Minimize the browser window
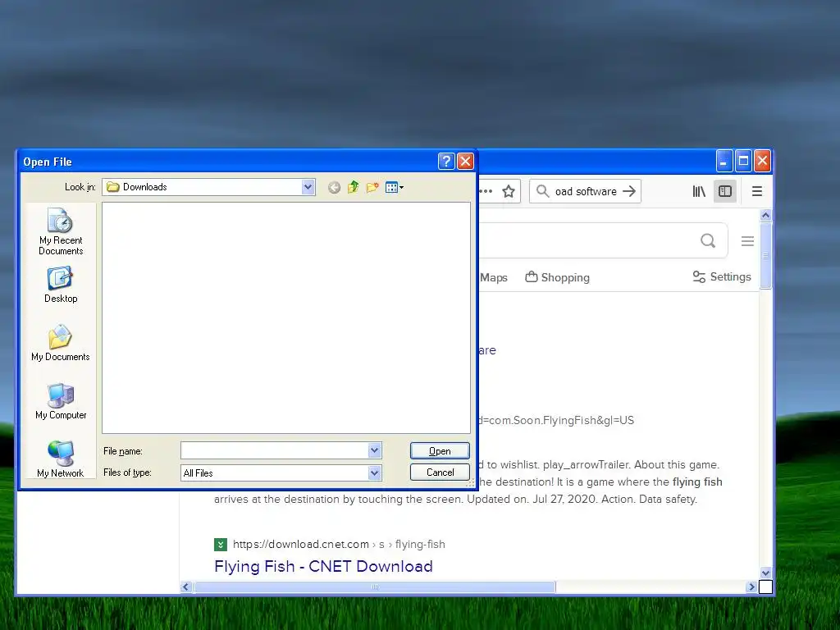The image size is (840, 630). click(x=724, y=161)
